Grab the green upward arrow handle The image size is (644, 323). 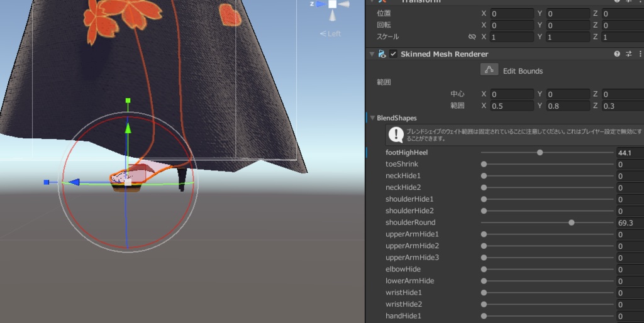click(x=128, y=128)
